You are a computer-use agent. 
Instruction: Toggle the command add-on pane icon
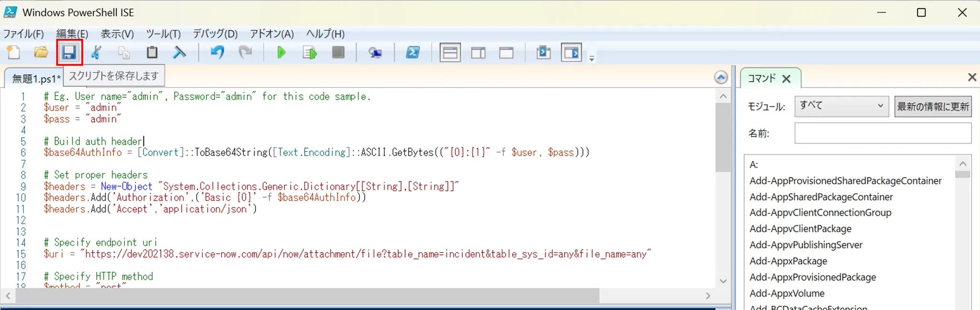571,53
